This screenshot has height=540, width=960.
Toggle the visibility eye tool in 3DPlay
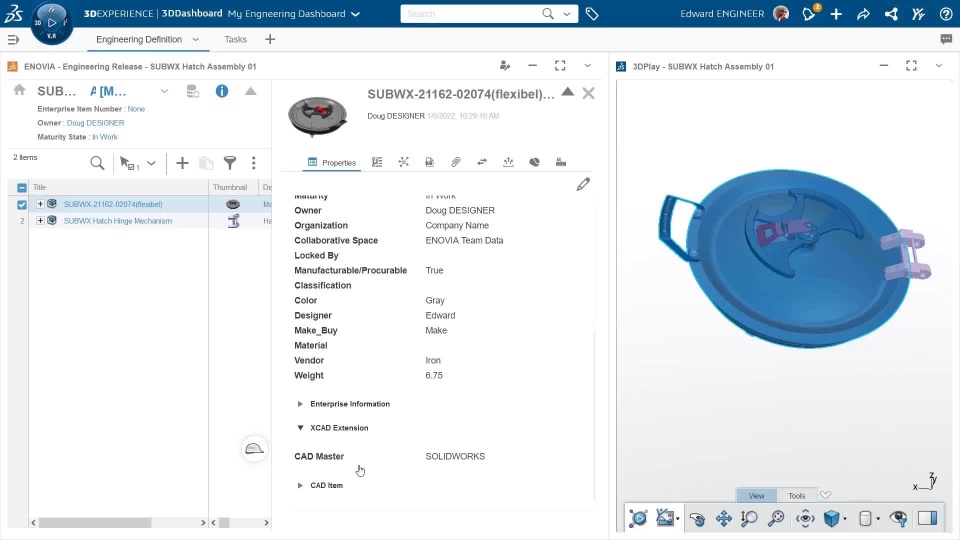point(899,519)
